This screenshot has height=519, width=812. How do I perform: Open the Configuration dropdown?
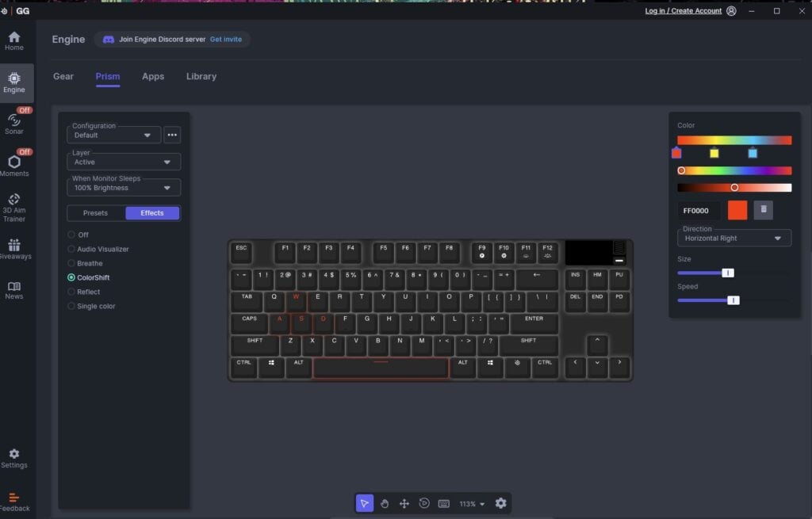pyautogui.click(x=113, y=135)
